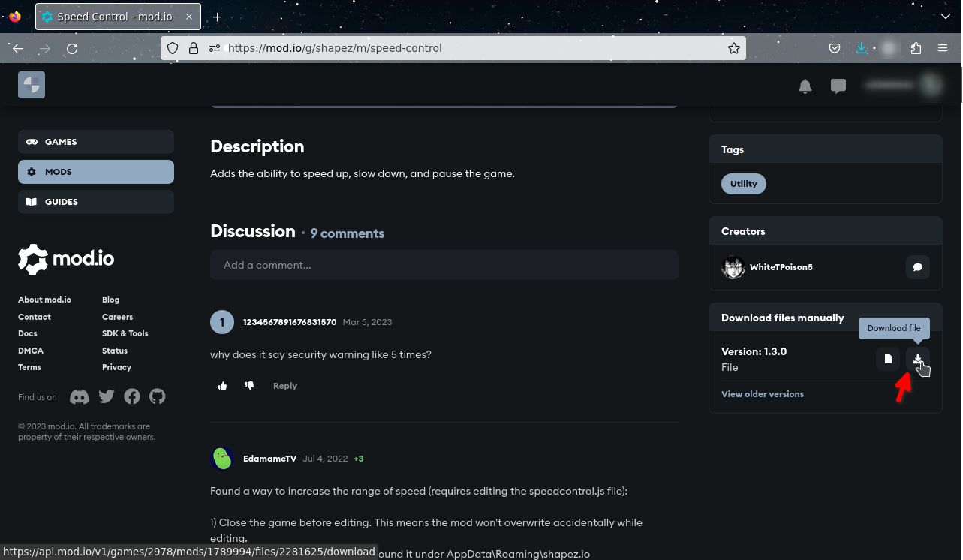The height and width of the screenshot is (560, 963).
Task: Click the Add a comment field
Action: click(x=444, y=265)
